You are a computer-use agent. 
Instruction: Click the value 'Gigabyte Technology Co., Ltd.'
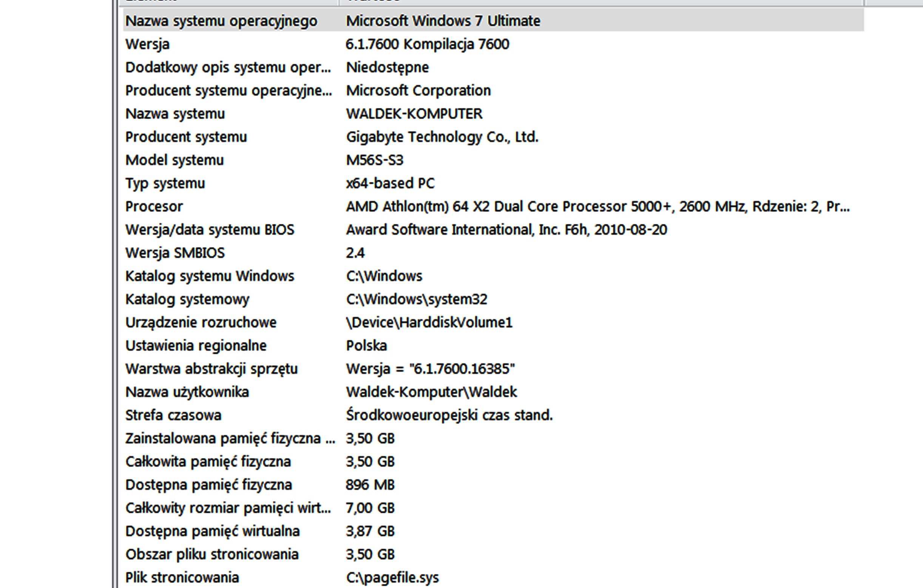[x=442, y=137]
